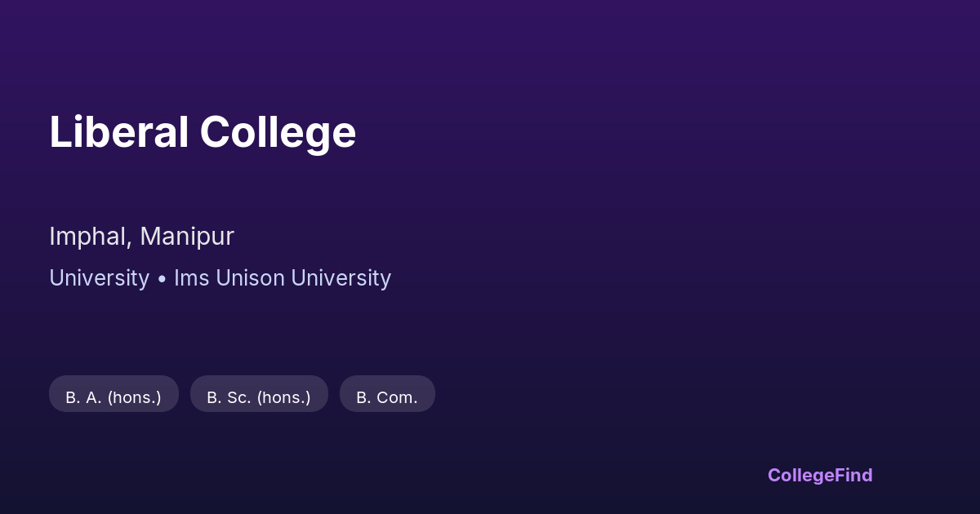Click the word College in the title

278,132
